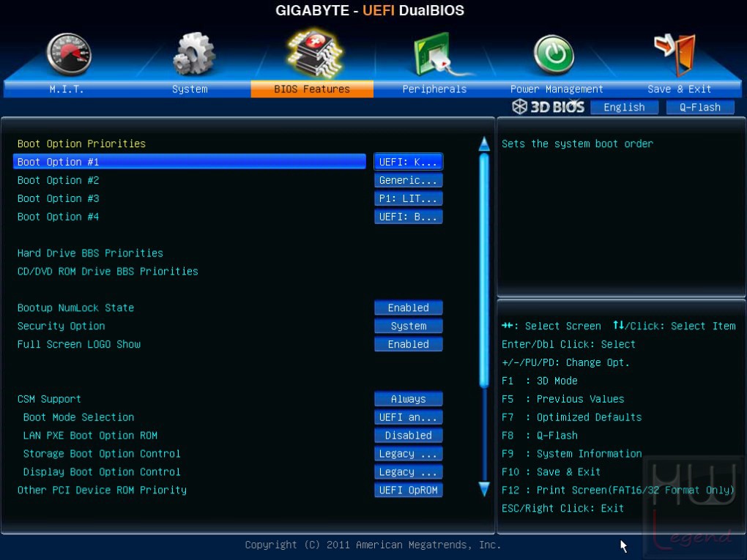
Task: Change Boot Option #4 device value
Action: click(408, 217)
